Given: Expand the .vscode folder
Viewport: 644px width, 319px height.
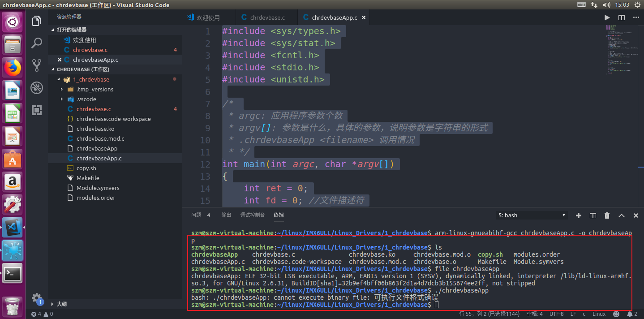Looking at the screenshot, I should click(62, 99).
